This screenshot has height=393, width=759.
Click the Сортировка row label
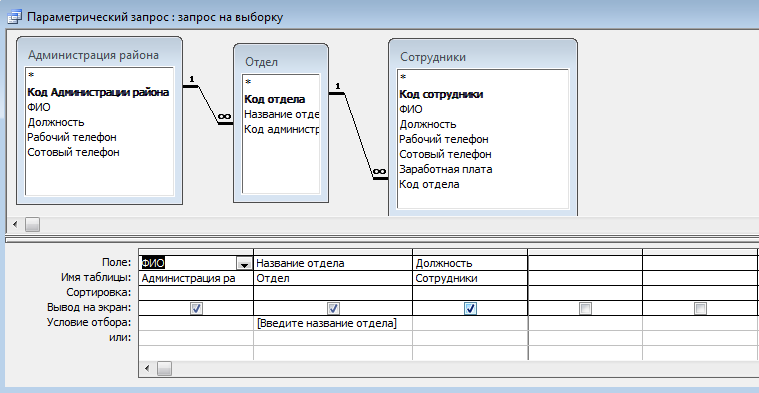(x=99, y=293)
